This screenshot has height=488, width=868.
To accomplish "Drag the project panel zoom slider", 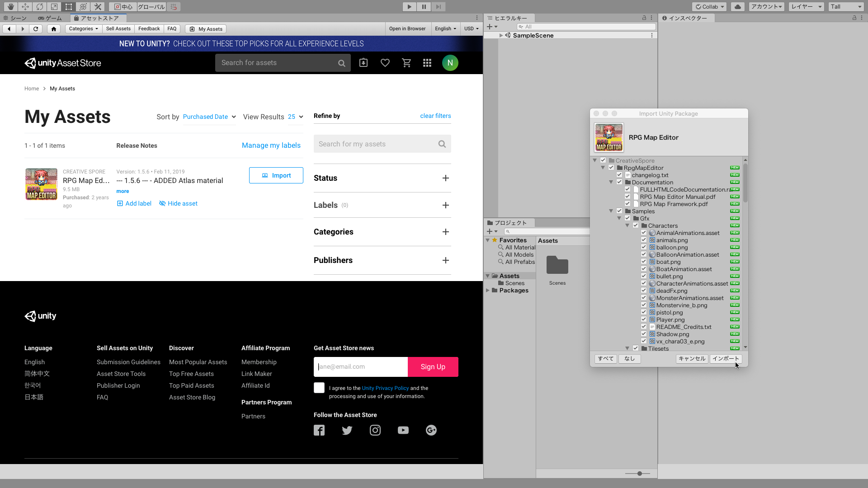I will (x=639, y=473).
